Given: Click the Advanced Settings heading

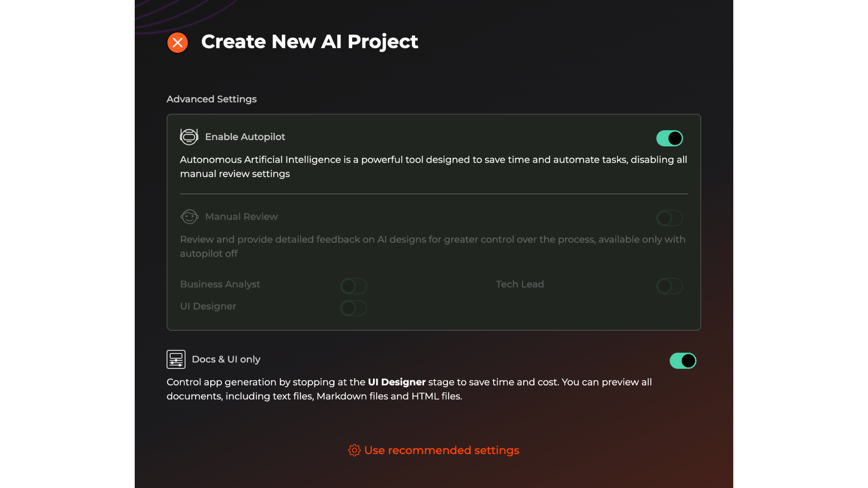Looking at the screenshot, I should pos(212,99).
